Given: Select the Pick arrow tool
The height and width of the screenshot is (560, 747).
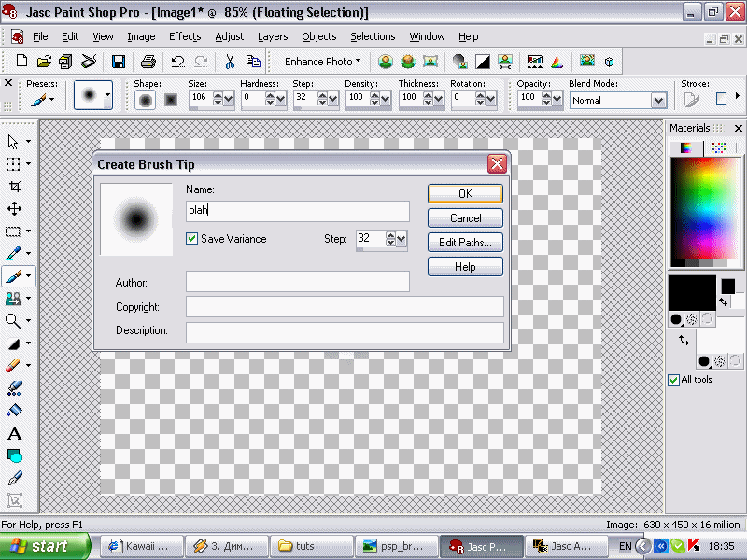Looking at the screenshot, I should coord(13,142).
